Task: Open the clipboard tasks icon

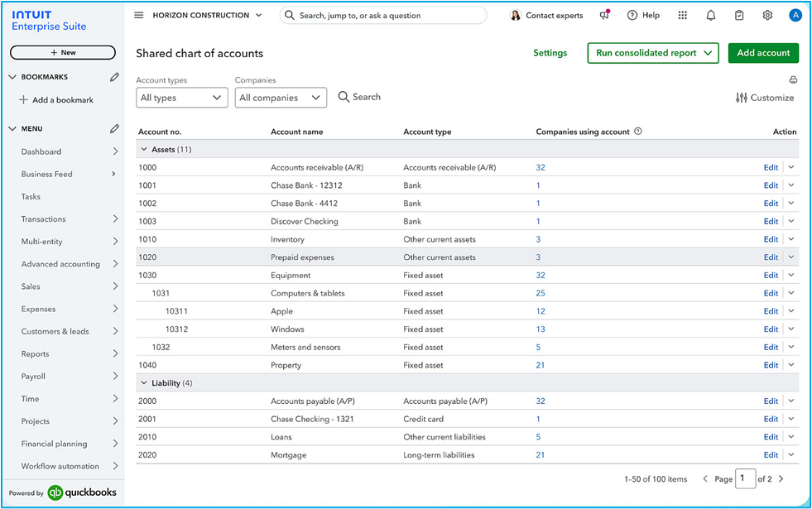Action: click(x=739, y=16)
